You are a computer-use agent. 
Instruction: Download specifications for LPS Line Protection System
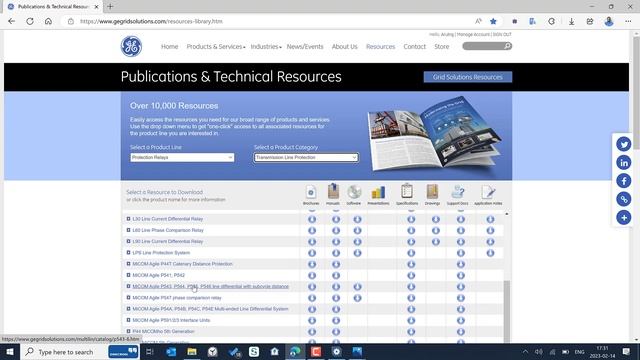pyautogui.click(x=411, y=253)
